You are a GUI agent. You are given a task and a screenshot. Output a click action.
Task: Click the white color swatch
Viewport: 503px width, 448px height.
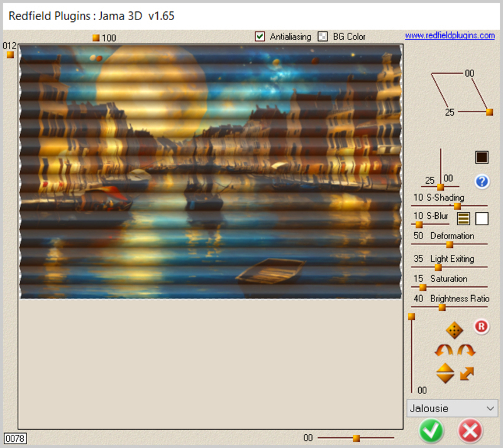482,218
